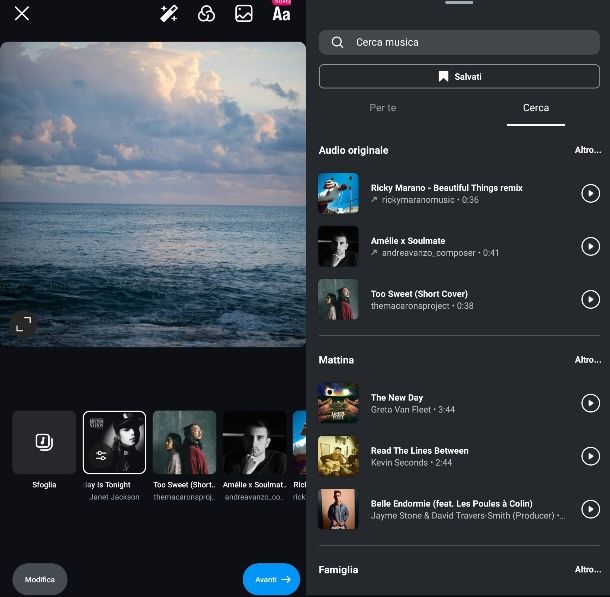Toggle the crop expand icon on photo
Viewport: 610px width, 597px height.
coord(23,324)
